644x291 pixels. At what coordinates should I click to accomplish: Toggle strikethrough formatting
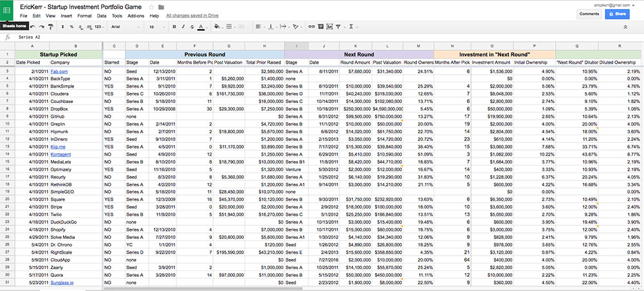click(x=192, y=26)
